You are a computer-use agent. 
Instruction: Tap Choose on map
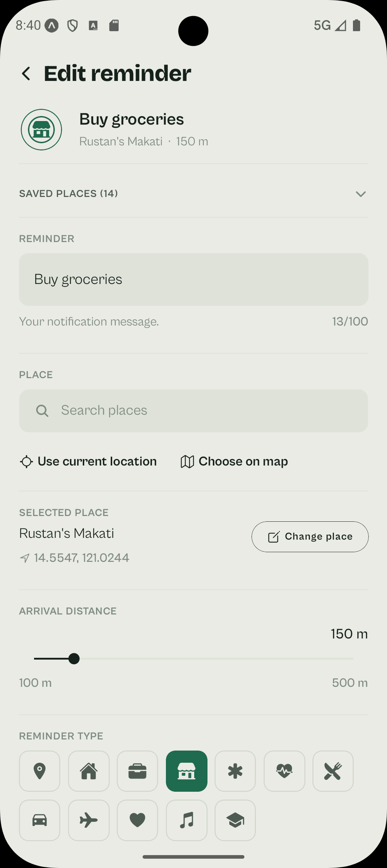(234, 461)
